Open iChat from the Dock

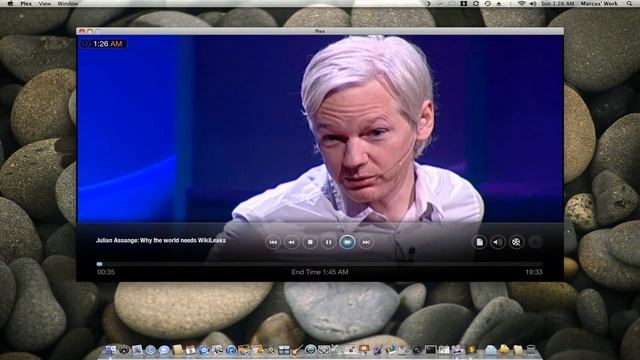pos(164,350)
